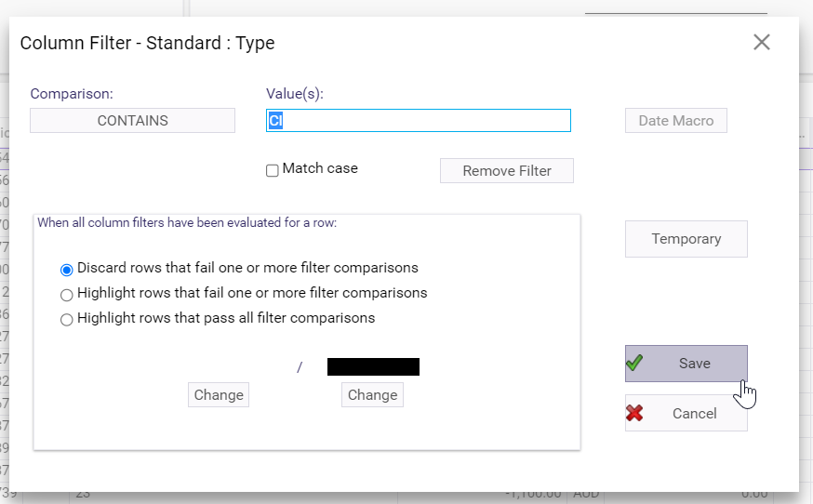Select Highlight rows that pass all comparisons
This screenshot has height=504, width=813.
coord(66,319)
